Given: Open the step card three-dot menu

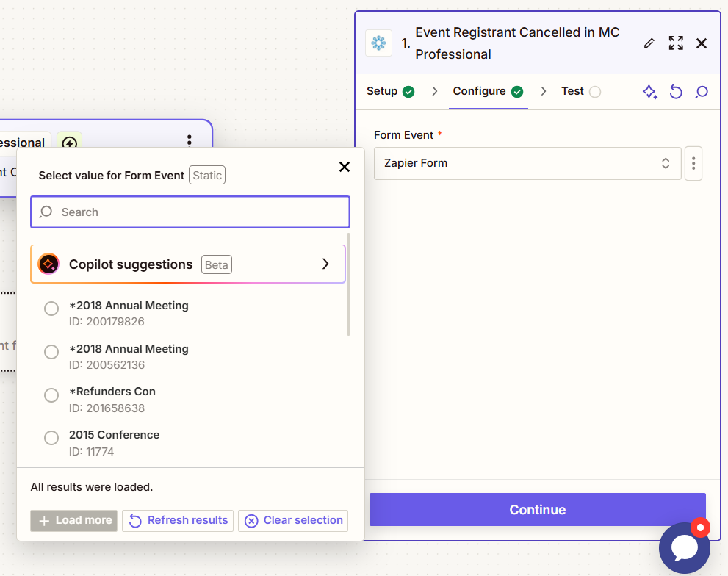Looking at the screenshot, I should click(189, 140).
